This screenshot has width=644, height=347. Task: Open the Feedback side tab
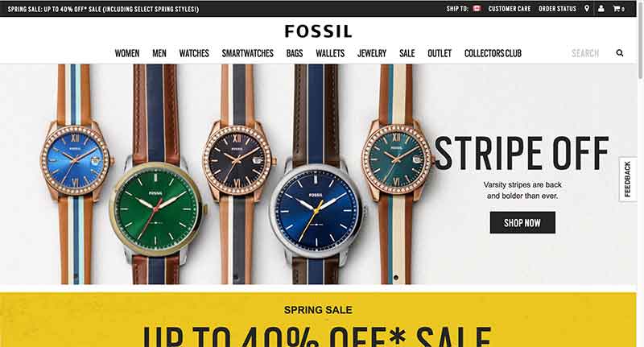pos(628,180)
